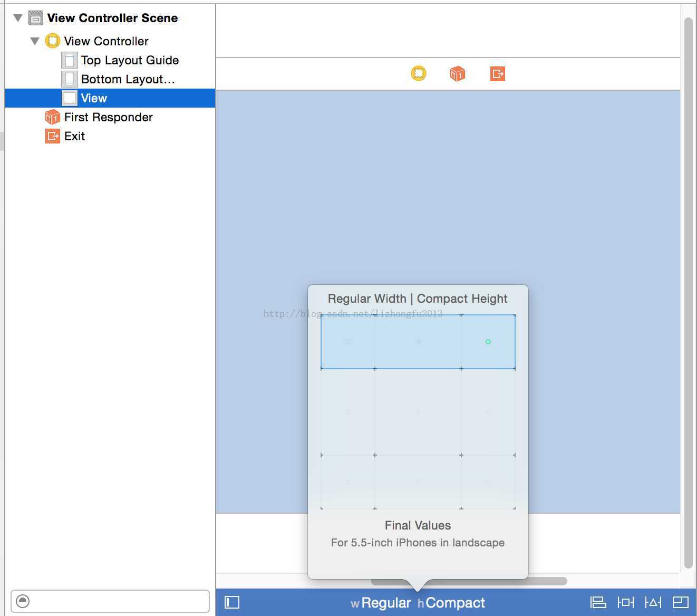Click the Bottom Layout Guide row icon
697x616 pixels.
pyautogui.click(x=70, y=79)
